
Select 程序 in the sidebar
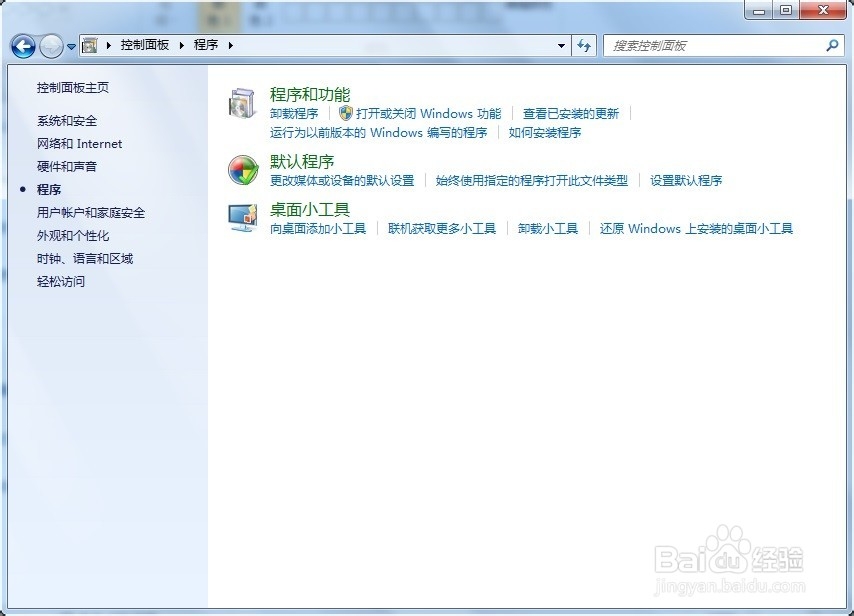coord(49,190)
